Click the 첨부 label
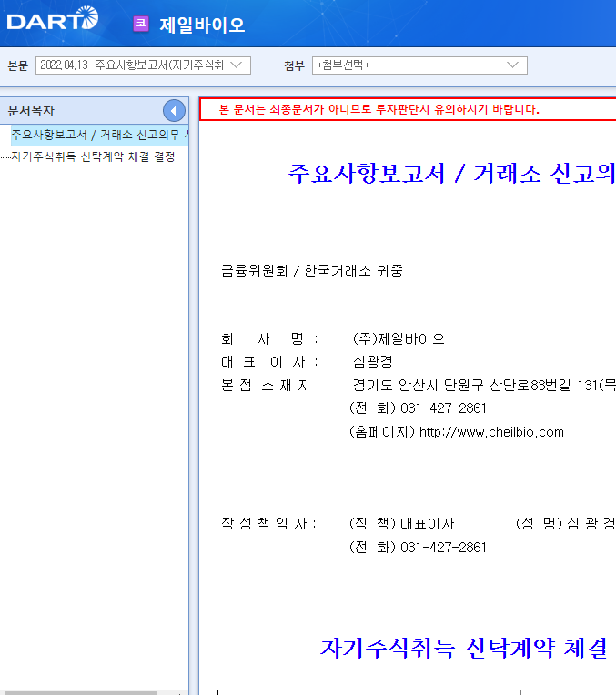This screenshot has width=616, height=695. [x=295, y=65]
